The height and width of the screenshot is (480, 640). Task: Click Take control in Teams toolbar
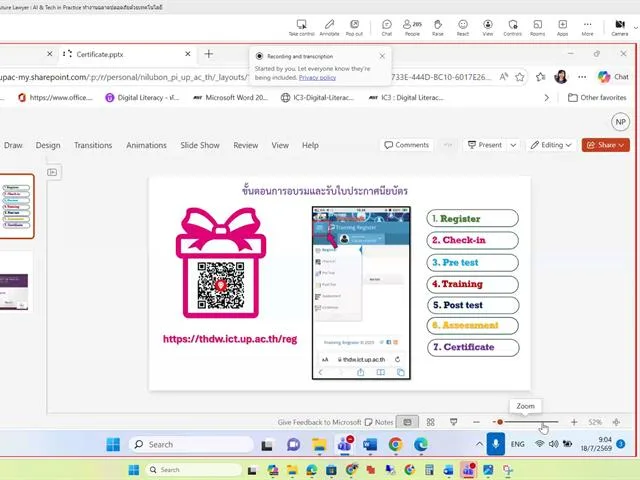coord(301,28)
